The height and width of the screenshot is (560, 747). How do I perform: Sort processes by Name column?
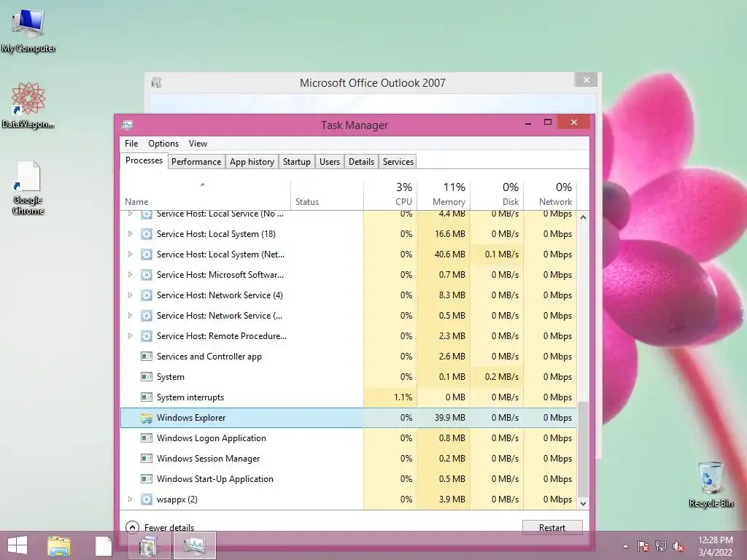[x=205, y=195]
